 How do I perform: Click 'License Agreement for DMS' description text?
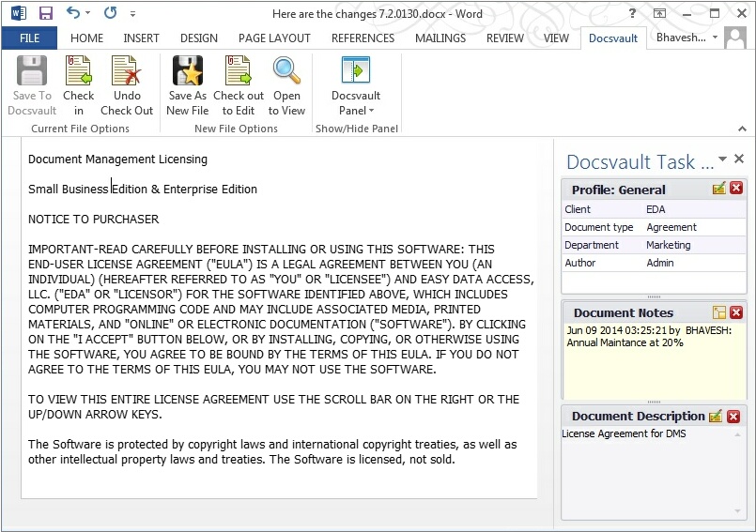(x=624, y=433)
